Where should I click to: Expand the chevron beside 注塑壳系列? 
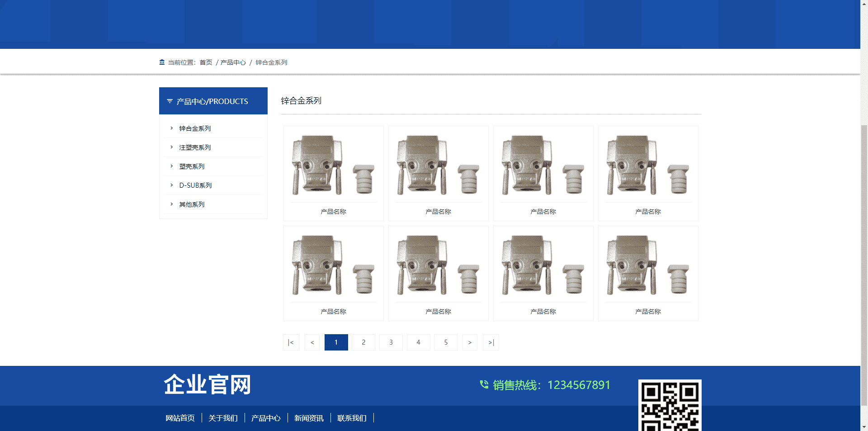tap(172, 147)
